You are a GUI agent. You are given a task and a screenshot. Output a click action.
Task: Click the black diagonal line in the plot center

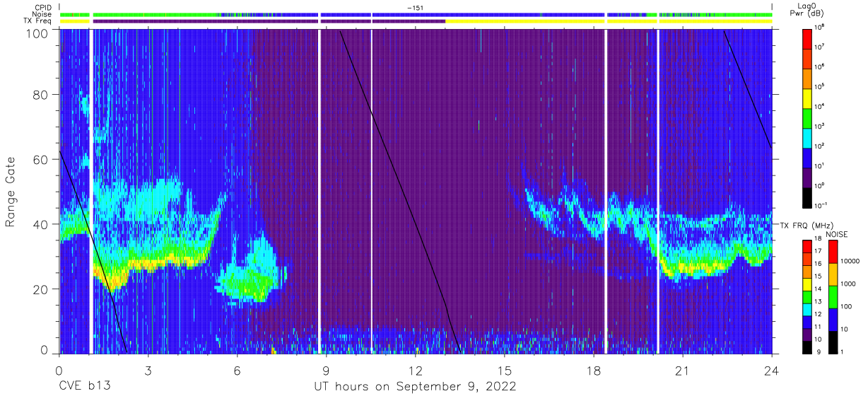400,191
